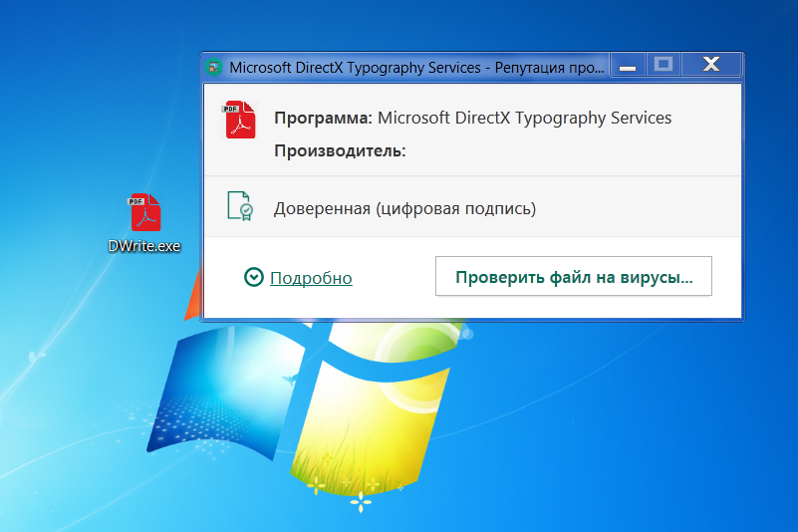
Task: Open the Подробно link
Action: point(311,278)
